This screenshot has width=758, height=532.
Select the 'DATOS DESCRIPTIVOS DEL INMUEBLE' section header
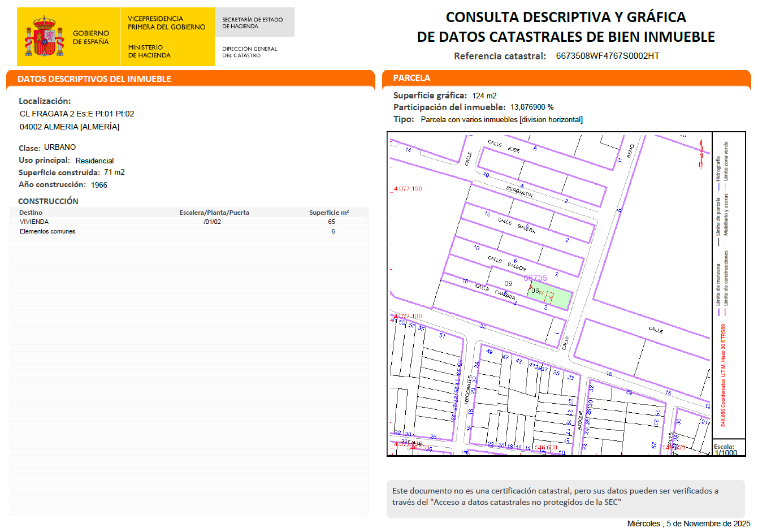tap(94, 79)
